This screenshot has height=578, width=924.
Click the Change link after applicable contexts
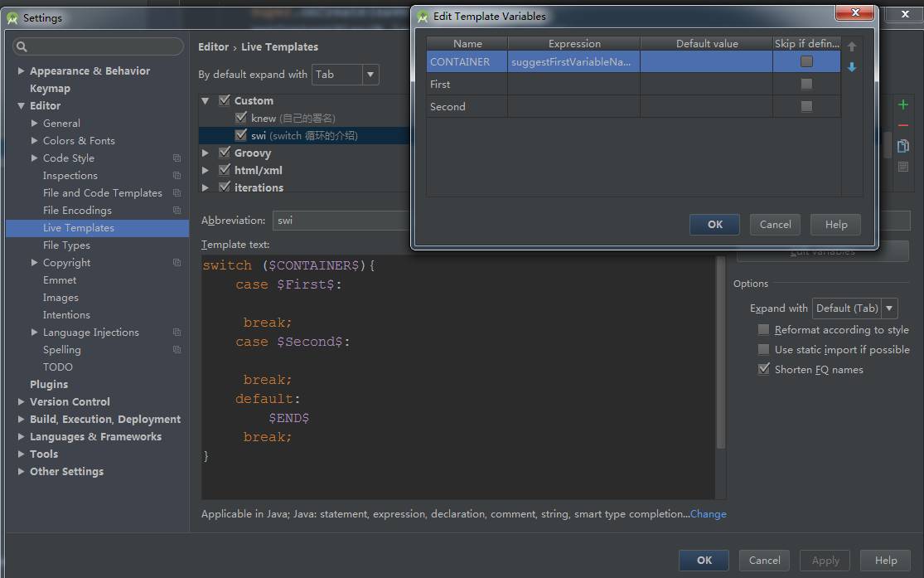(708, 514)
